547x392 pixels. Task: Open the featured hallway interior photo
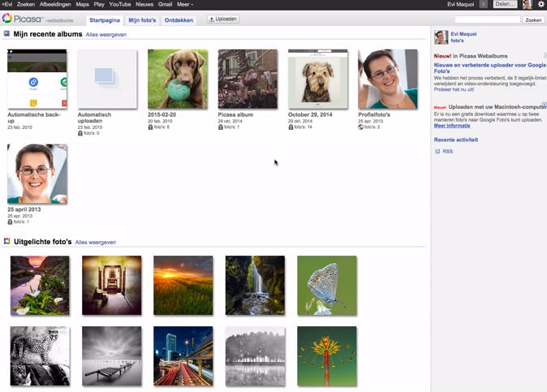112,286
